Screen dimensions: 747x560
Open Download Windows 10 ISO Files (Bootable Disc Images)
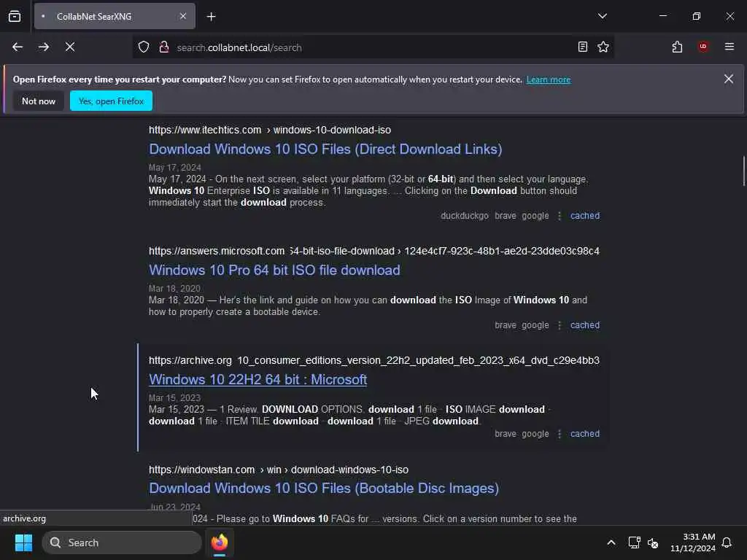point(324,488)
